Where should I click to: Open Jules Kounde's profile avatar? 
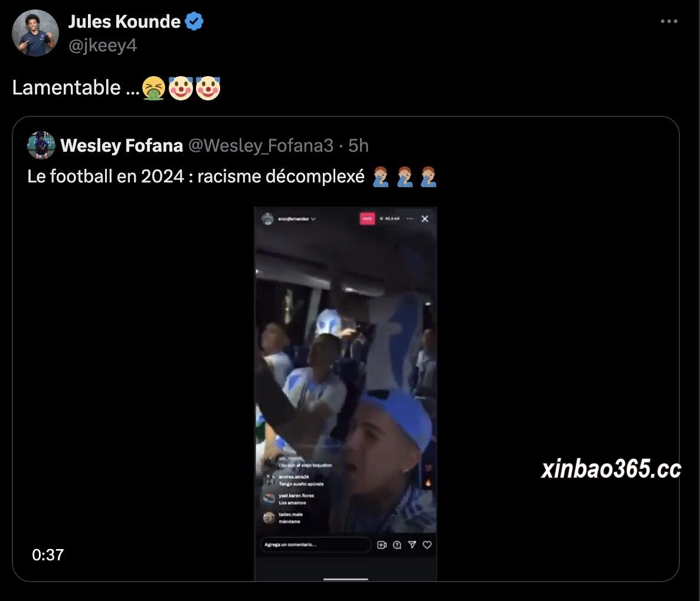click(35, 33)
